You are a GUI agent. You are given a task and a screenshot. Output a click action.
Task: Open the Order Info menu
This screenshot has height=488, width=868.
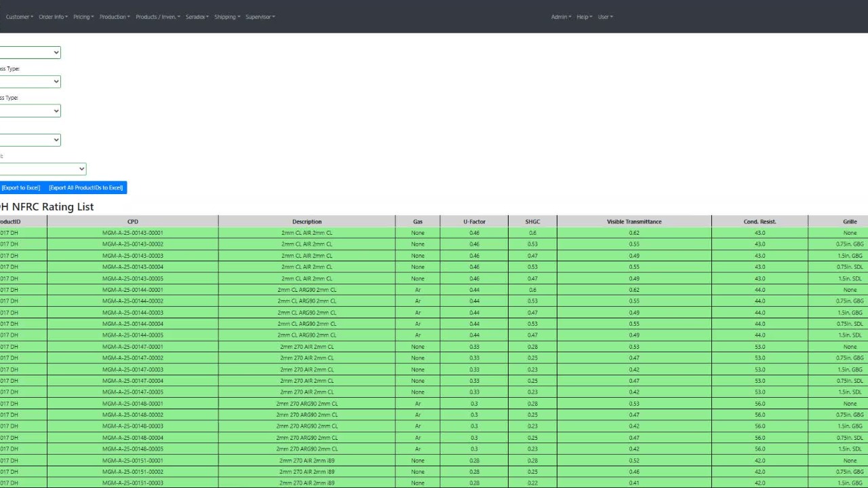[x=54, y=17]
